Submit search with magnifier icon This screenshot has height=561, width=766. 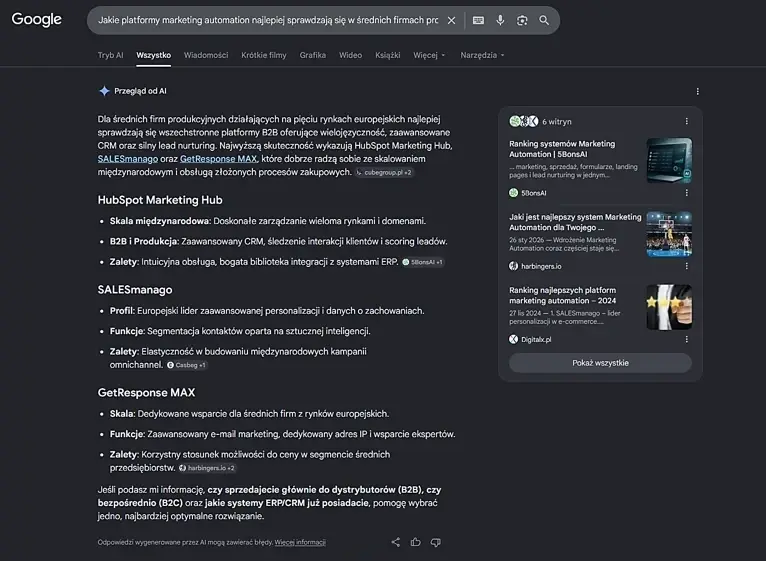(544, 21)
